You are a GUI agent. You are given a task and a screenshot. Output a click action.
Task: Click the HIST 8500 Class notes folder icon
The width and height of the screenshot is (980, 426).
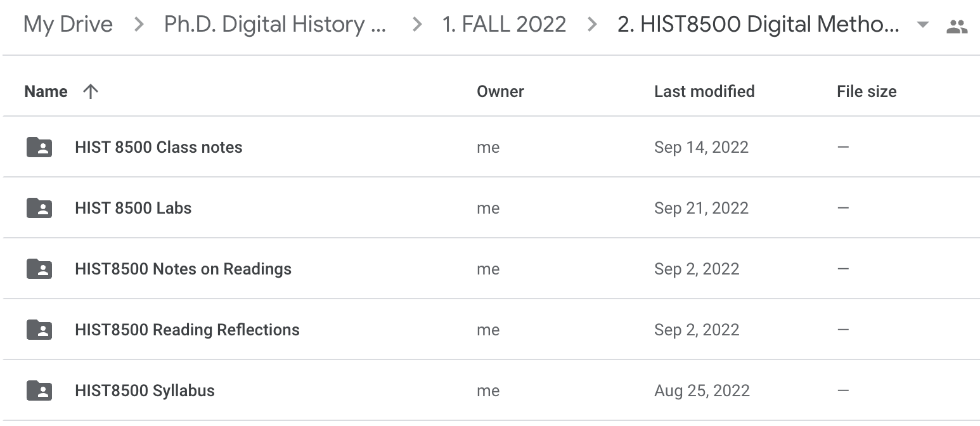click(39, 147)
